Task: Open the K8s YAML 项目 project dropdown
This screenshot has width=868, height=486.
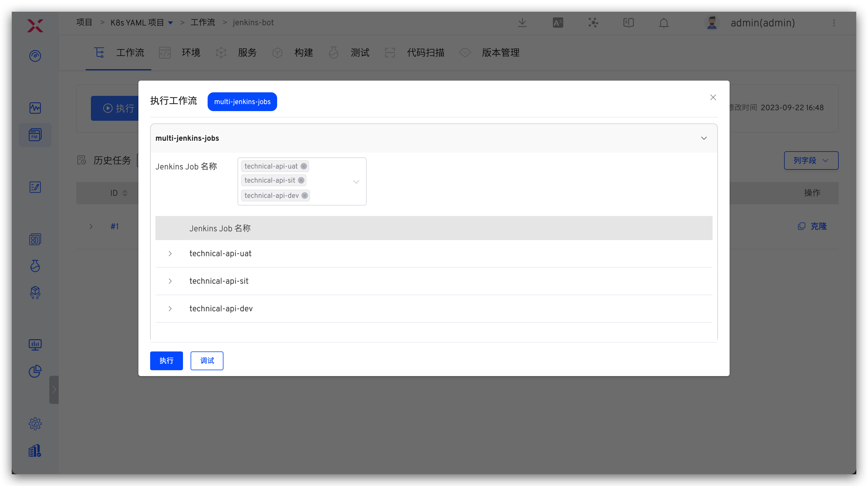Action: coord(170,23)
